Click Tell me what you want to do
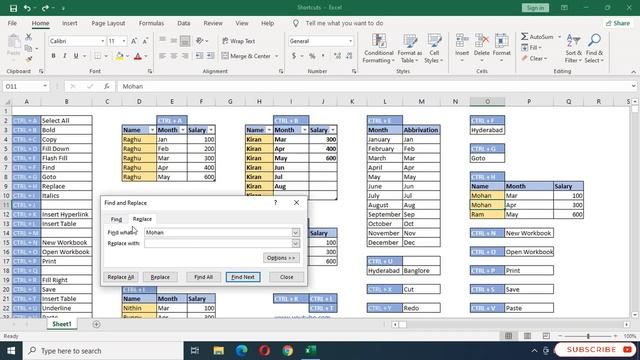Image resolution: width=640 pixels, height=360 pixels. point(344,23)
